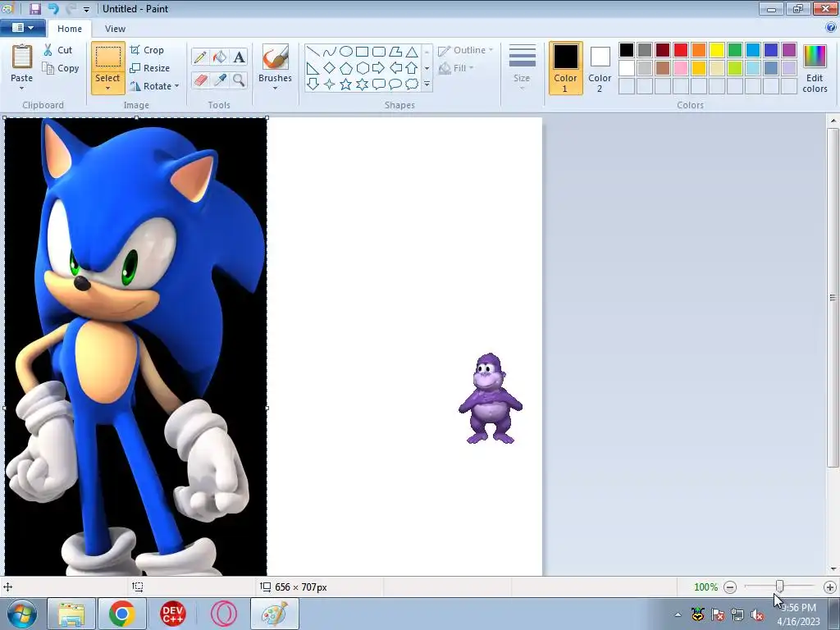This screenshot has height=630, width=840.
Task: Open the Windows Start button
Action: (21, 614)
